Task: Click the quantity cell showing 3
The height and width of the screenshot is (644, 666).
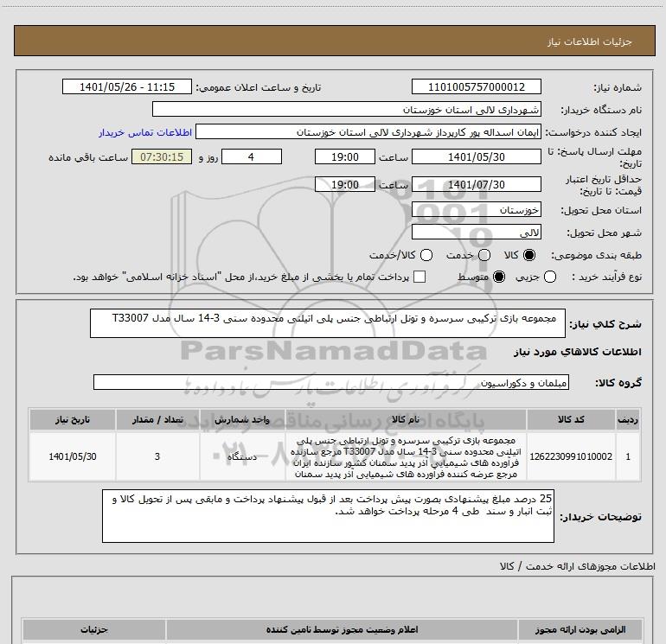Action: tap(157, 456)
